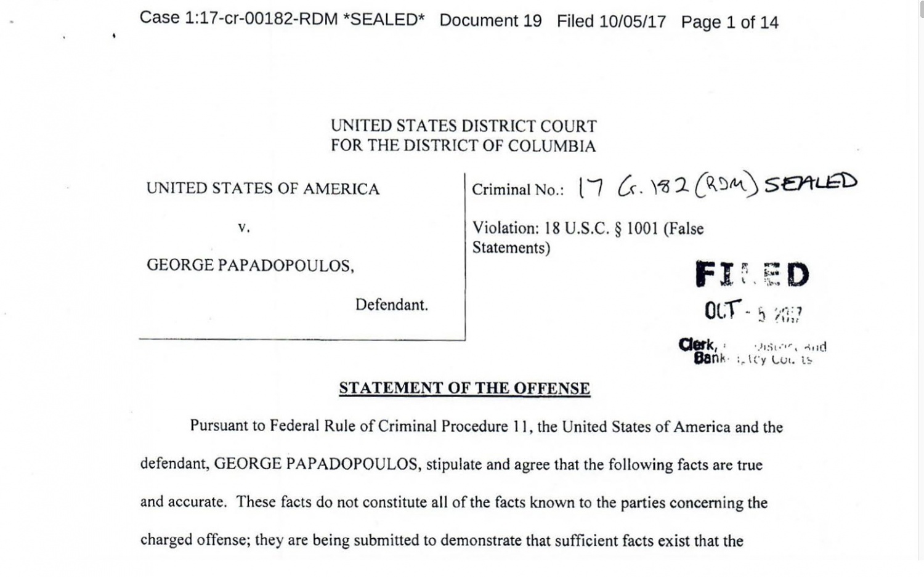
Task: Click the defendant name 'GEORGE PAPADOPOULOS,' in the caption
Action: click(x=250, y=265)
